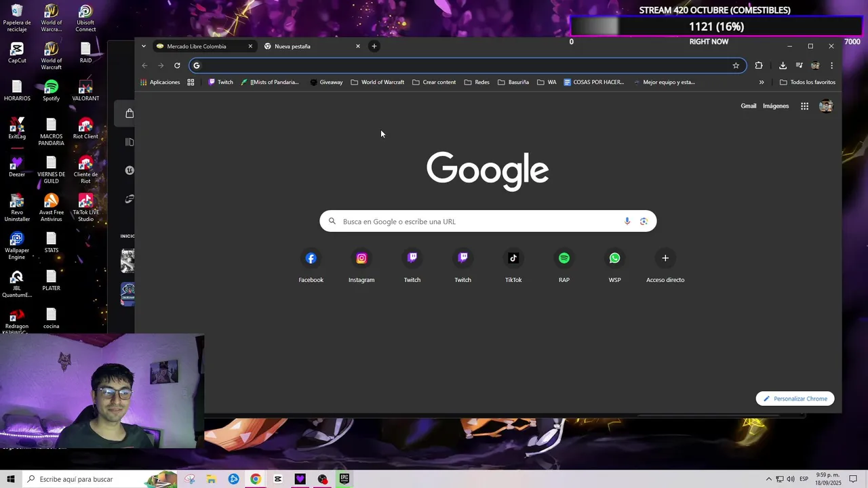Open the tab groups grid icon in bookmarks bar
The width and height of the screenshot is (868, 488).
[x=191, y=82]
